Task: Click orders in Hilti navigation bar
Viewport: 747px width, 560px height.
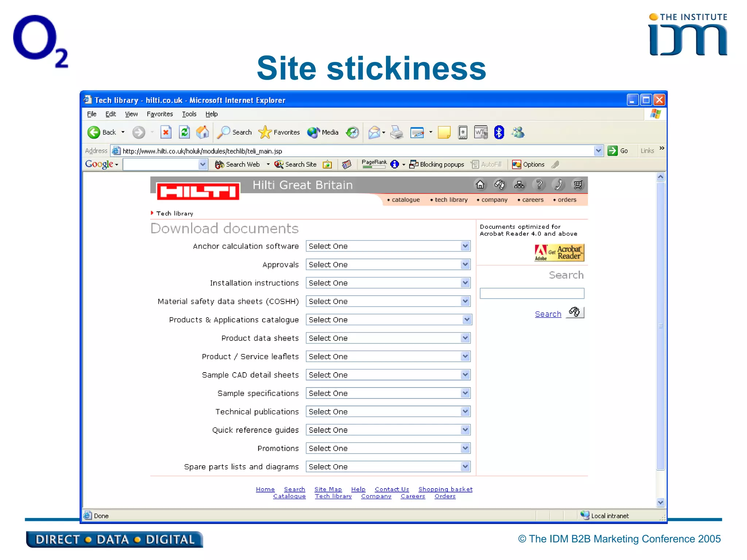Action: [x=567, y=200]
